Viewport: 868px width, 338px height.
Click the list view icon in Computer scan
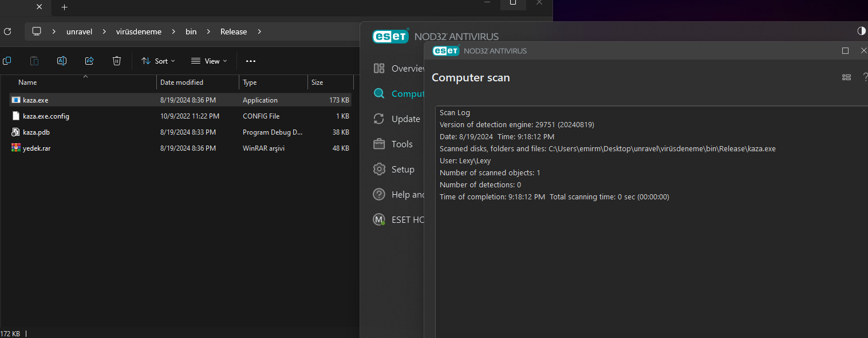[846, 77]
